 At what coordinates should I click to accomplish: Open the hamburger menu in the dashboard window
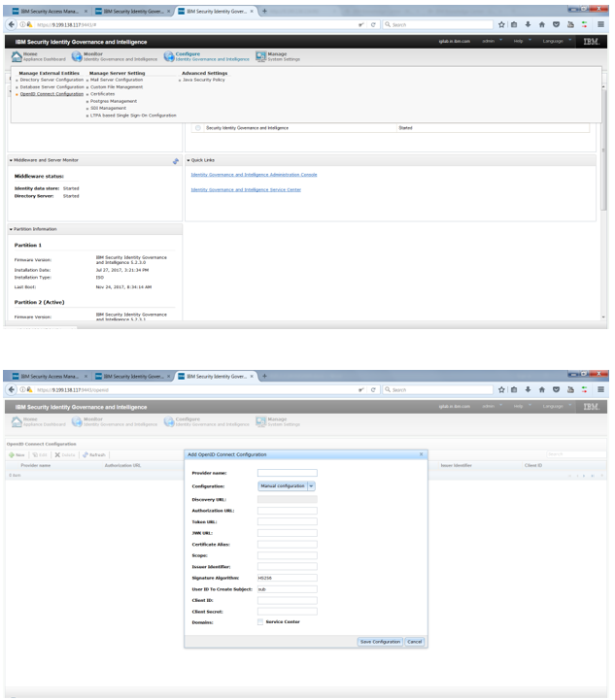click(600, 24)
